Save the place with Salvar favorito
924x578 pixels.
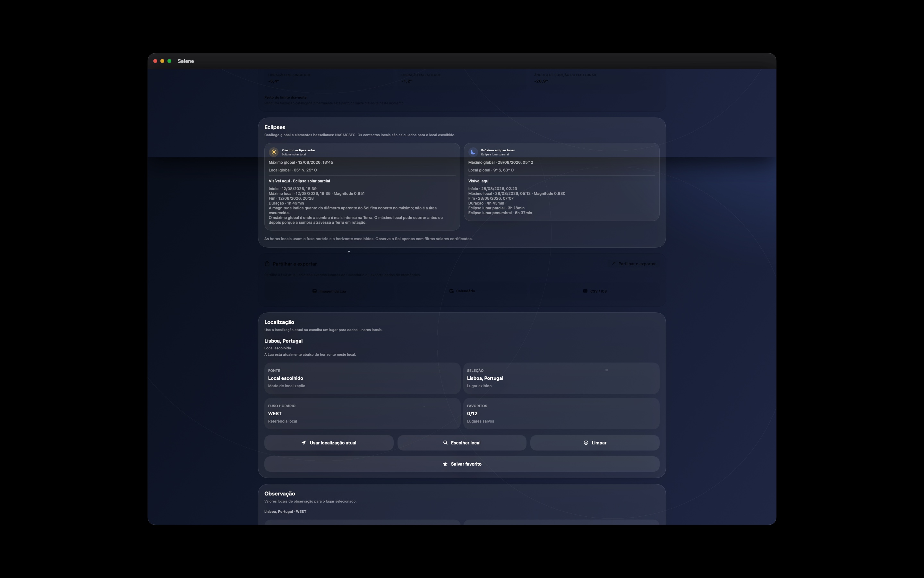tap(462, 464)
